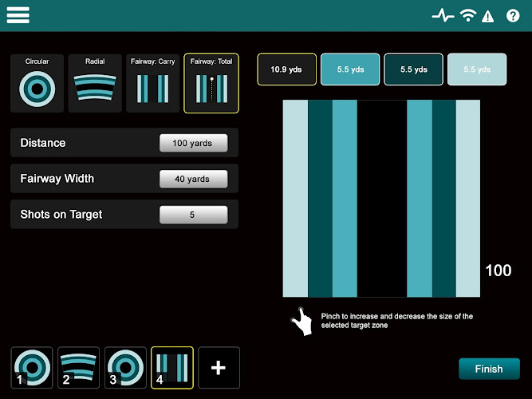Edit the Shots on Target value 5
Viewport: 532px width, 399px height.
click(x=193, y=215)
